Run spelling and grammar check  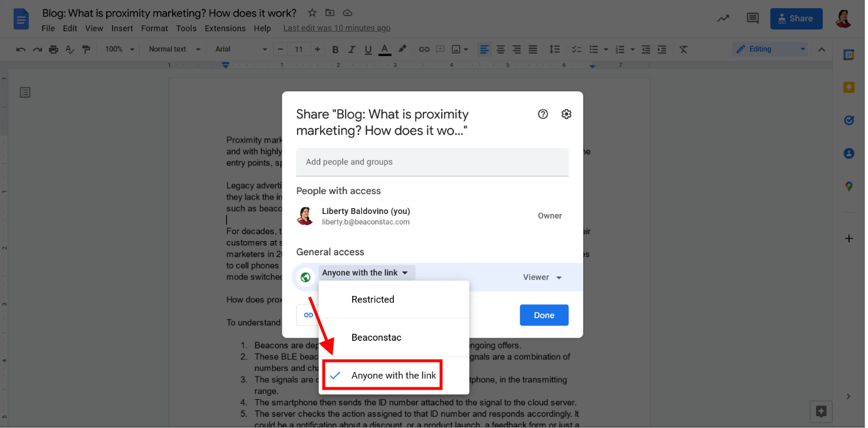coord(70,50)
